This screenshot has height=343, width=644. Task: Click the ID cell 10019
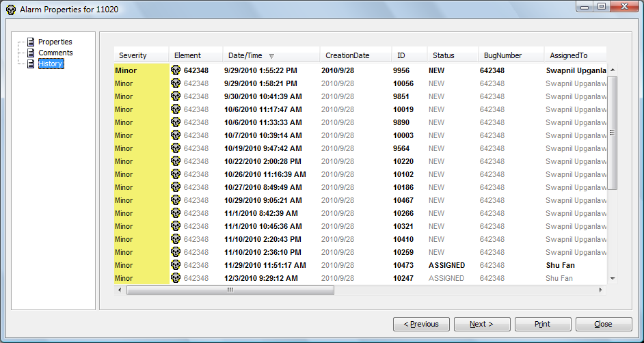(403, 109)
